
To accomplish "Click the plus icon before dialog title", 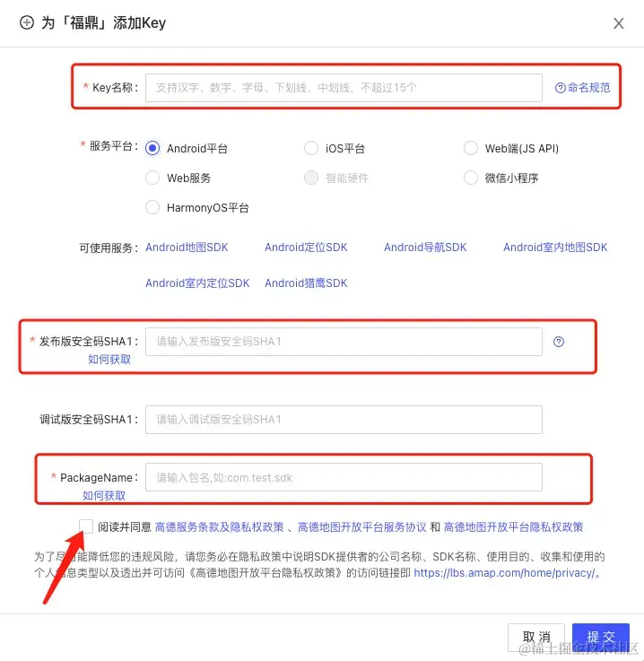I will coord(27,22).
